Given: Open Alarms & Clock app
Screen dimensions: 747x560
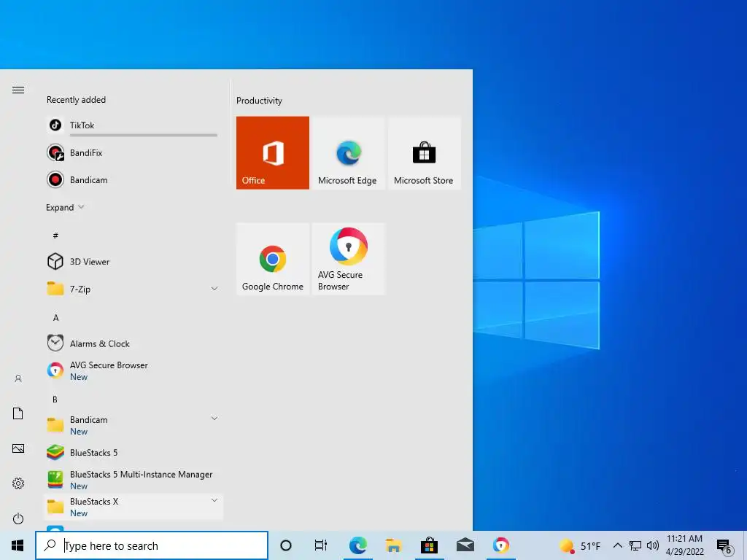Looking at the screenshot, I should (133, 343).
